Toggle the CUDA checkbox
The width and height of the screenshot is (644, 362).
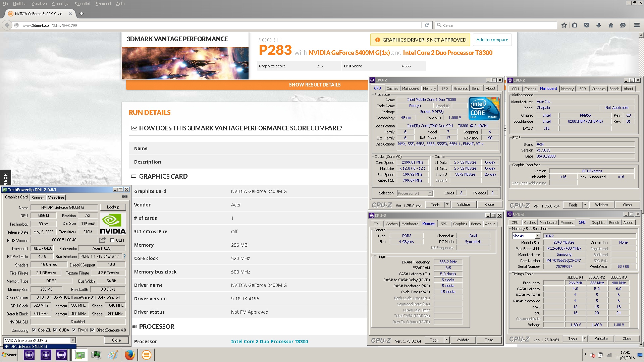(55, 330)
